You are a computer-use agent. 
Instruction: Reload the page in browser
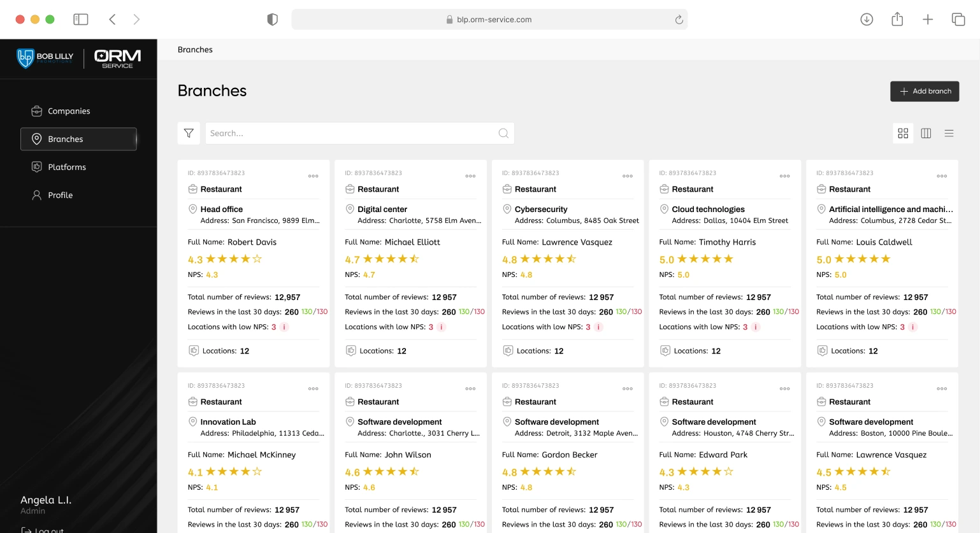[679, 20]
